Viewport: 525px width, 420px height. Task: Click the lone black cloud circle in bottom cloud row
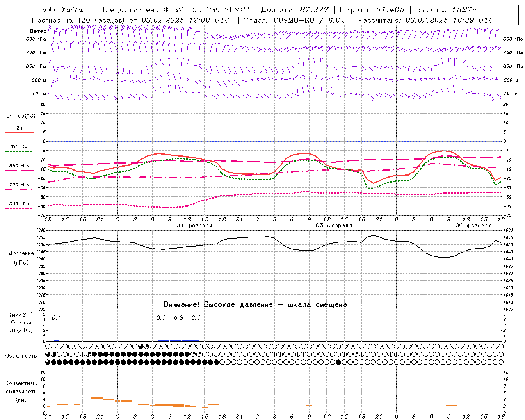[338, 362]
